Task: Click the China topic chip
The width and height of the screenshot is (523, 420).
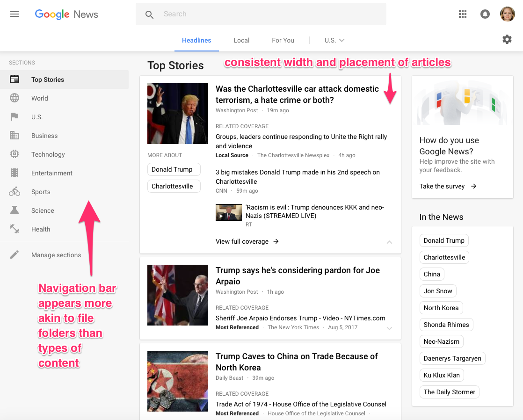Action: click(x=432, y=274)
